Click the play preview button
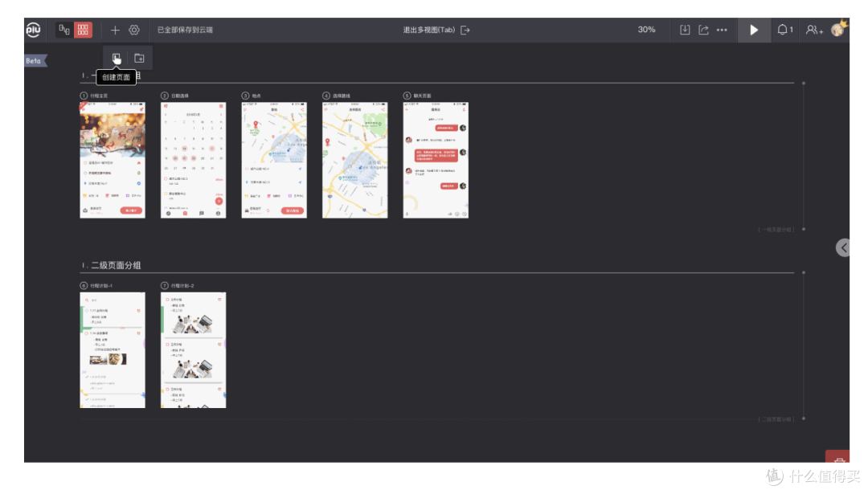 coord(754,30)
